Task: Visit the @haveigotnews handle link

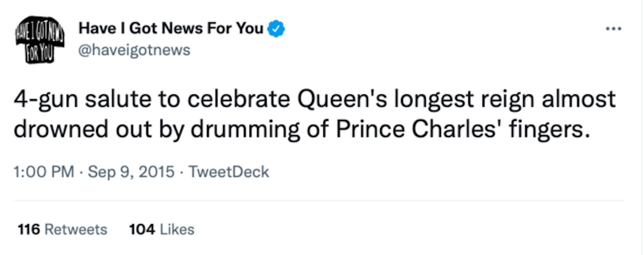Action: [x=134, y=50]
